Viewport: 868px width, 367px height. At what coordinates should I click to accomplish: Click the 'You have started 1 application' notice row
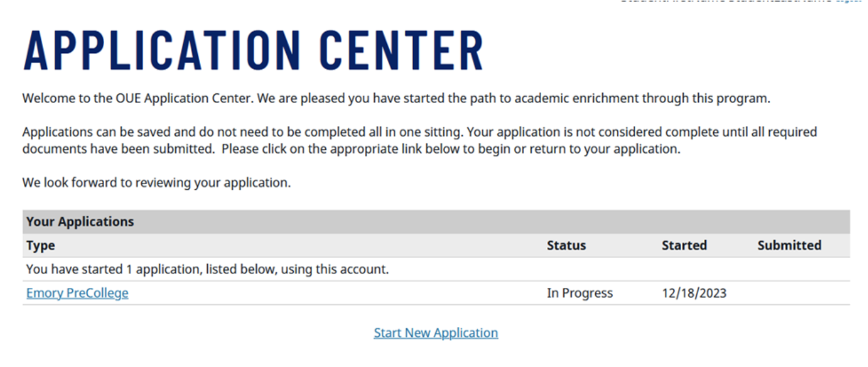pyautogui.click(x=207, y=269)
